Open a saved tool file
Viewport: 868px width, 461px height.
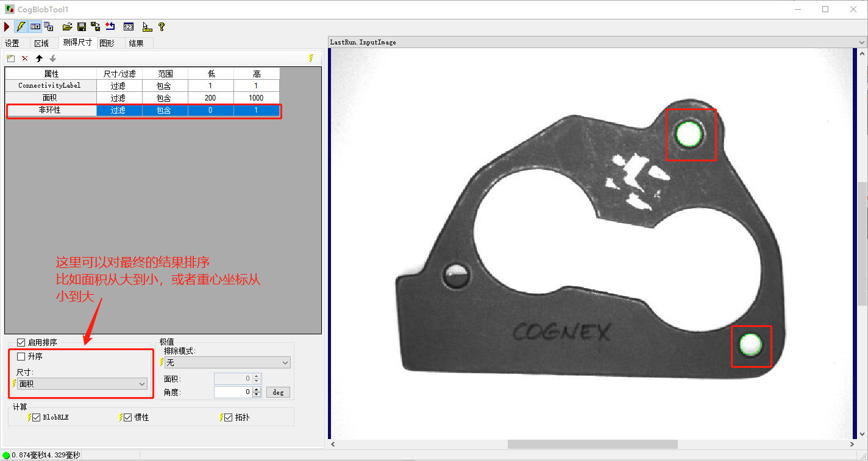(68, 27)
